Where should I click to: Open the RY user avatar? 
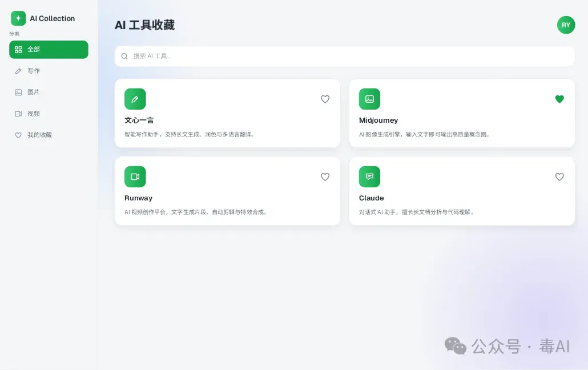pos(566,25)
